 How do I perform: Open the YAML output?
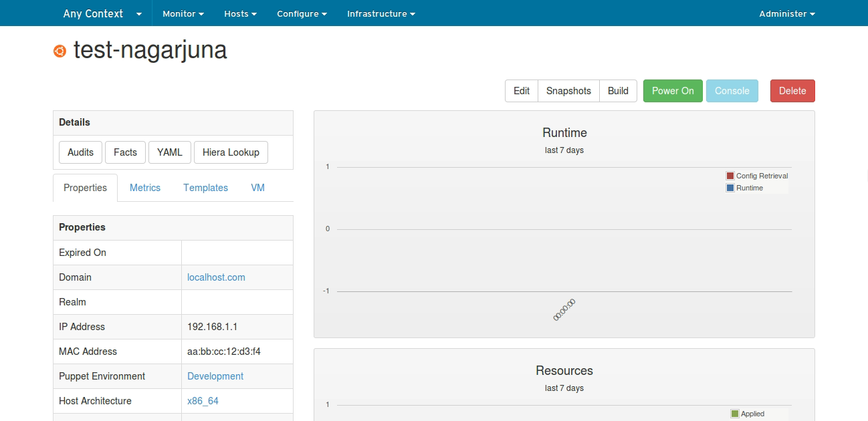pos(170,152)
